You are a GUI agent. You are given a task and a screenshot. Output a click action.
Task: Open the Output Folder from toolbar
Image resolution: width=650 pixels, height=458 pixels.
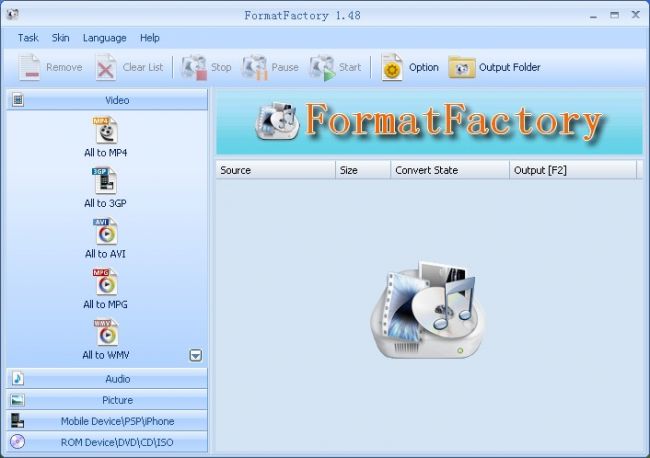(462, 67)
